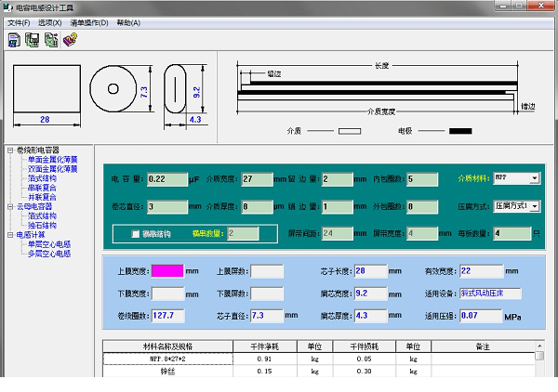Viewport: 558px width, 392px height.
Task: Open the 帮助(A) menu
Action: click(128, 23)
